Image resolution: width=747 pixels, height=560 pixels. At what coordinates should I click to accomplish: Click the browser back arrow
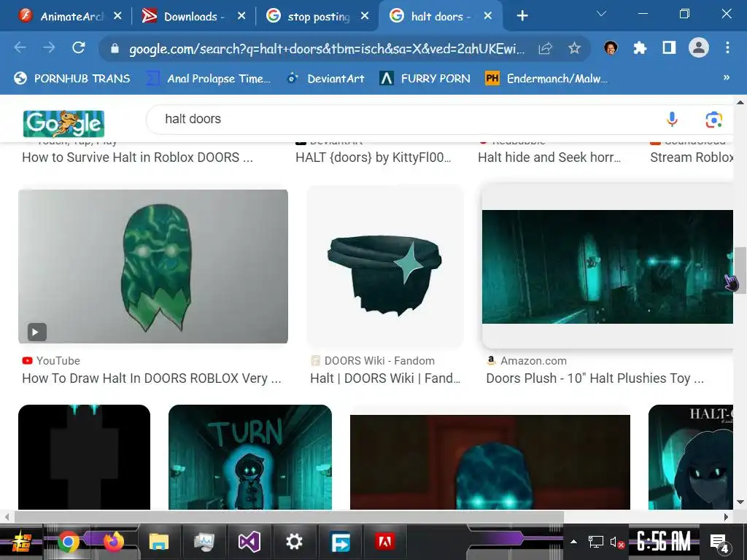click(x=20, y=47)
